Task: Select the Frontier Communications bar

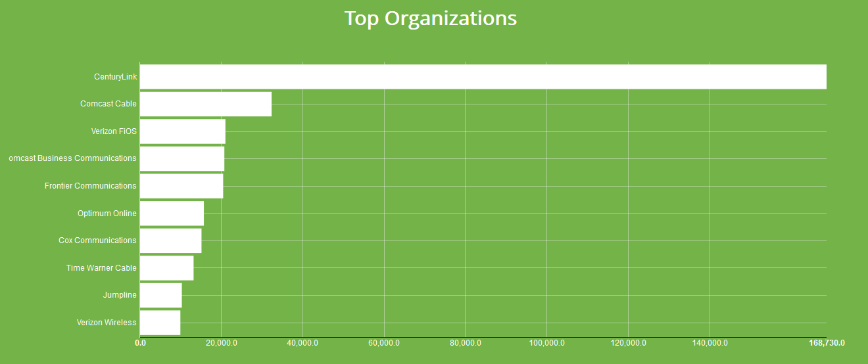Action: click(x=181, y=186)
